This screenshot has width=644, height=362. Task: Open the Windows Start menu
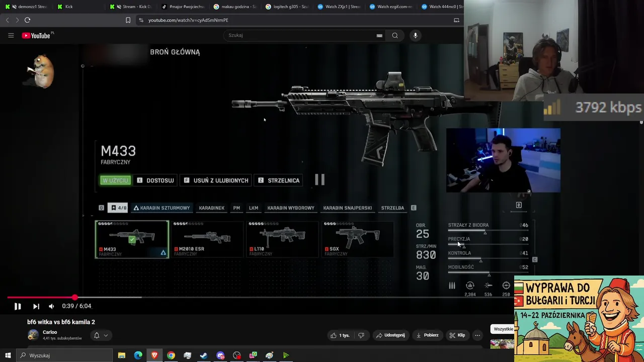(x=8, y=355)
